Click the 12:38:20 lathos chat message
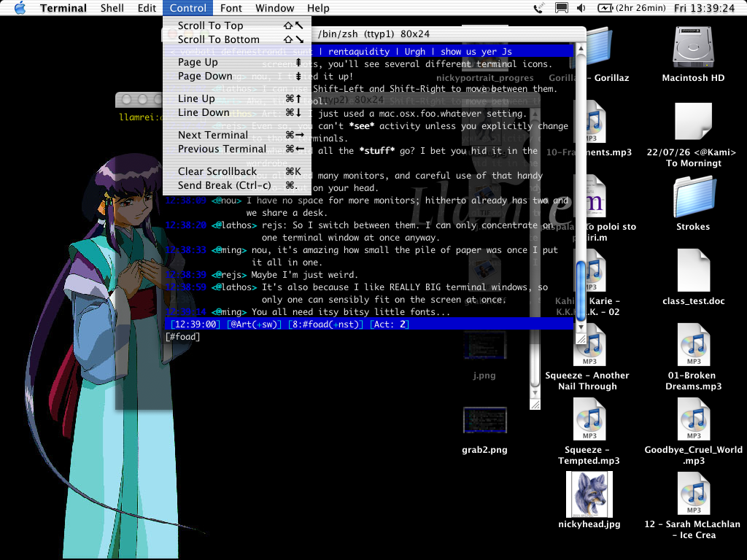The width and height of the screenshot is (747, 560). (359, 231)
